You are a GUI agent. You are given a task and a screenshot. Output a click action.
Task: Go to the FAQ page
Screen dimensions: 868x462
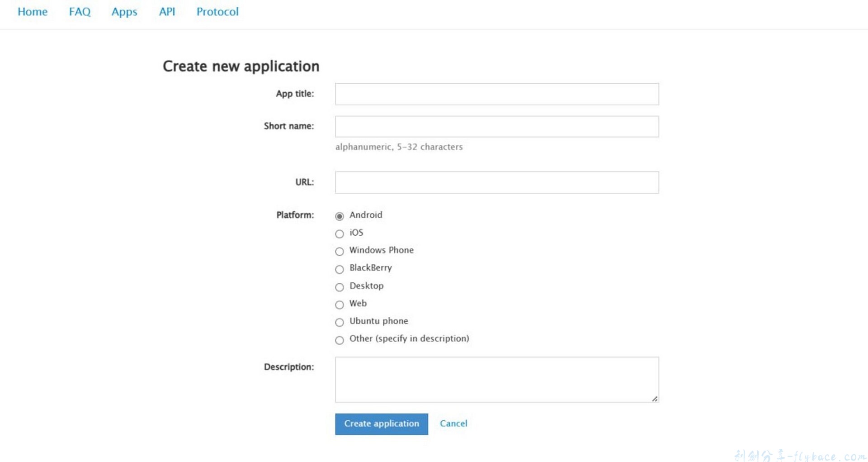click(x=80, y=12)
